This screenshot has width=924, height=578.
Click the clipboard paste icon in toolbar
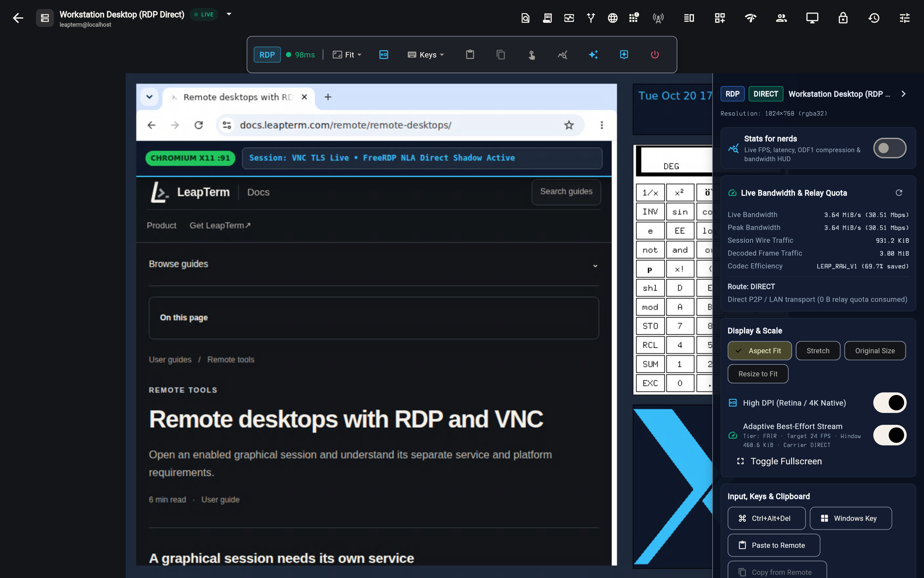[x=470, y=55]
